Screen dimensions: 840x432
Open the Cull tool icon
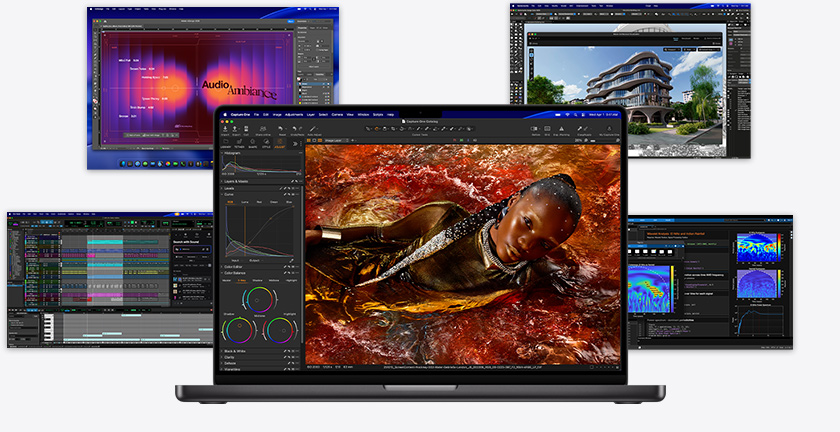coord(246,129)
